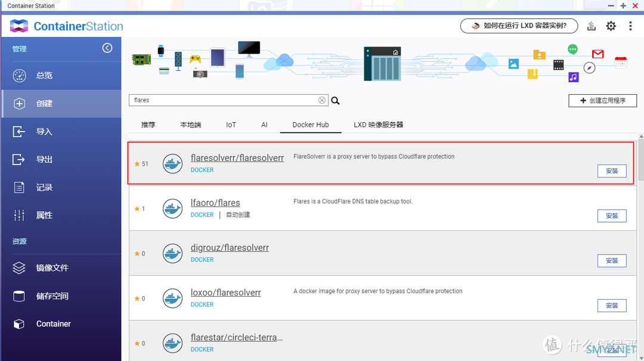Click the Docker whale icon for digrouz/flaresolverr
The height and width of the screenshot is (361, 644).
(x=172, y=254)
